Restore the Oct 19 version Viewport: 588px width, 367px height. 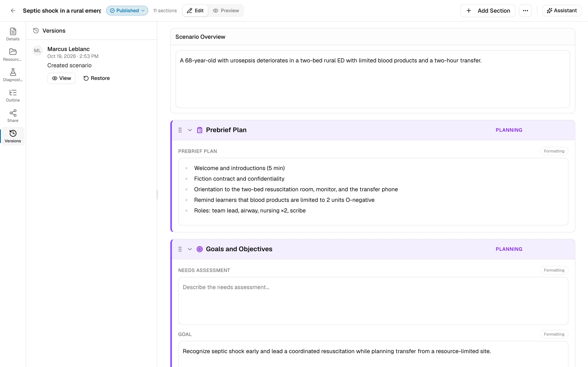tap(97, 78)
